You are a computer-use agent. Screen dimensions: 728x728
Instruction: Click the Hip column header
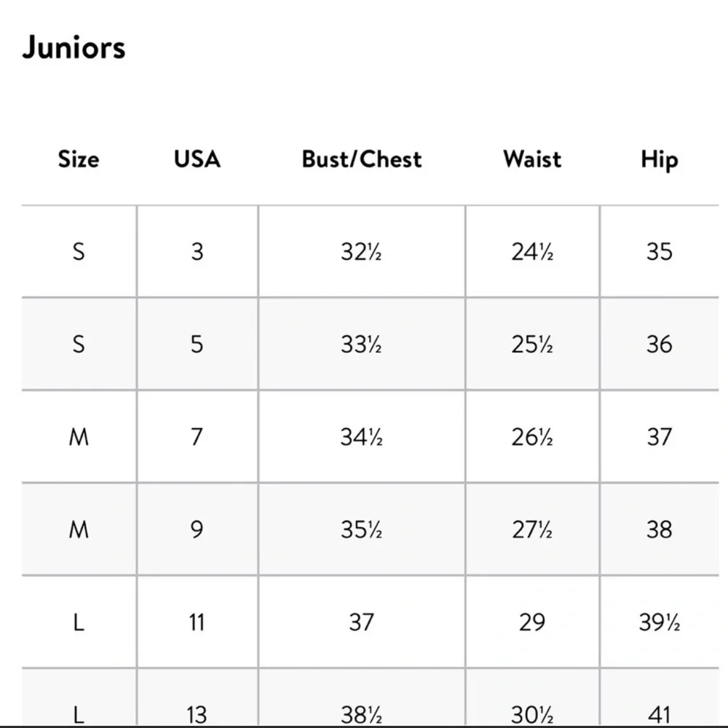click(x=660, y=160)
